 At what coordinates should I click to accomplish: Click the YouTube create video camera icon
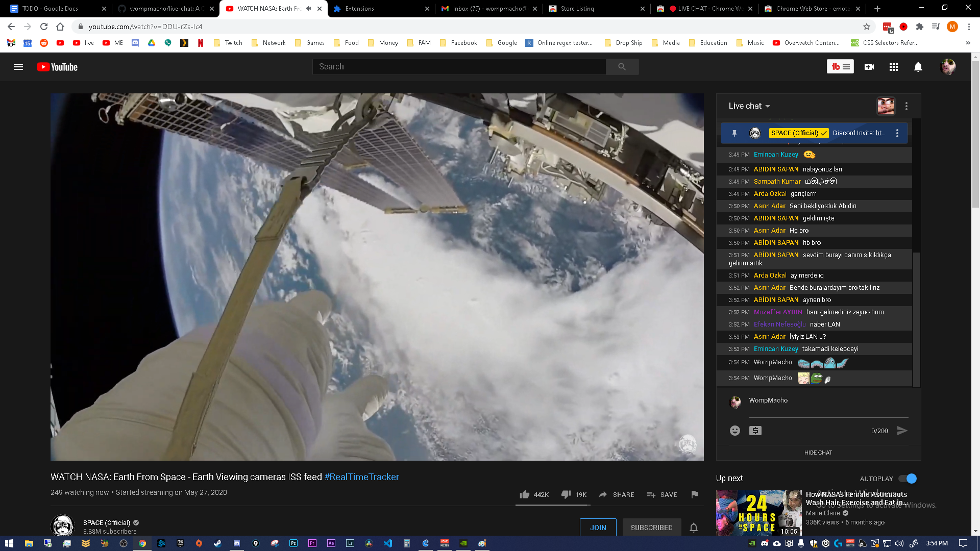pos(869,67)
